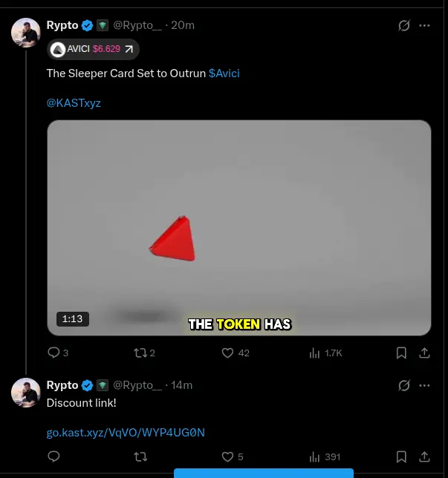Screen dimensions: 448x478
Task: Open the $Avici cashtag link
Action: pos(224,73)
